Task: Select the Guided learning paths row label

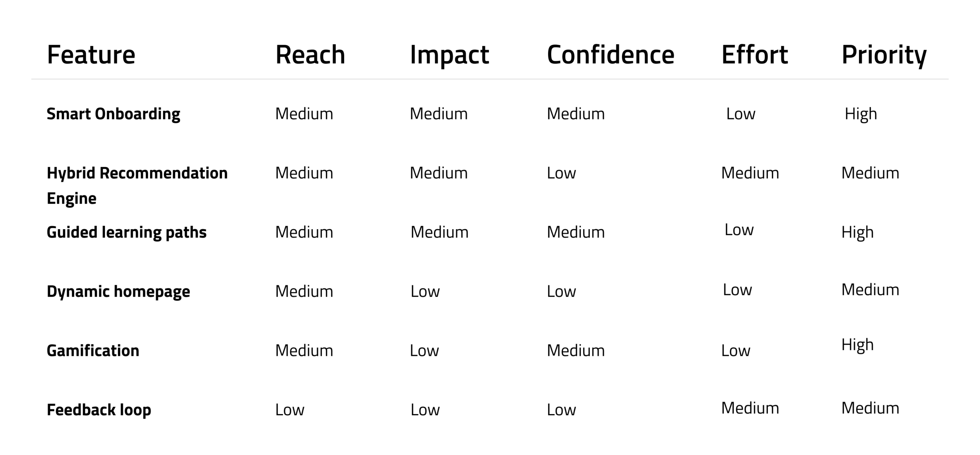Action: pyautogui.click(x=126, y=232)
